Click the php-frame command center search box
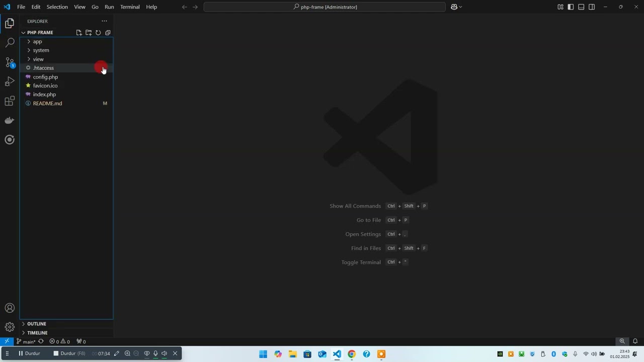The width and height of the screenshot is (644, 362). pos(325,7)
